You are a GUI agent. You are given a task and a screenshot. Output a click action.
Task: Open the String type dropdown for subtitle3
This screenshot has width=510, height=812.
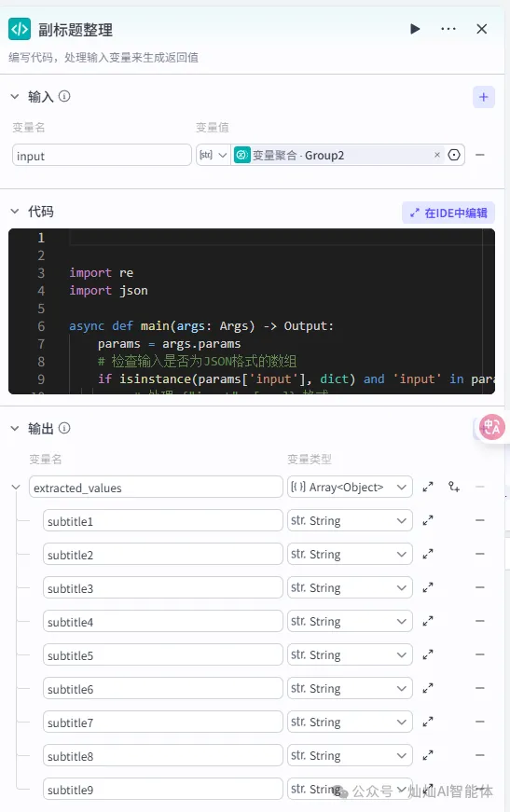[350, 588]
